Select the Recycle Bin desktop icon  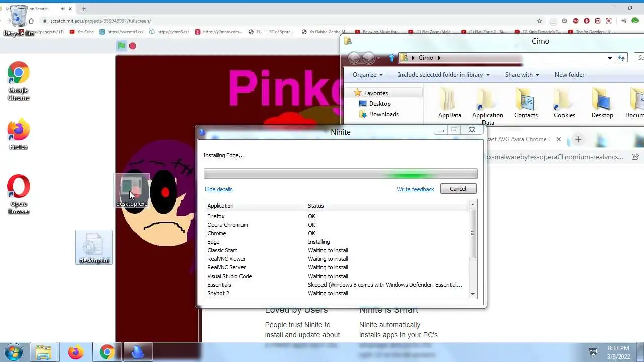[x=19, y=20]
